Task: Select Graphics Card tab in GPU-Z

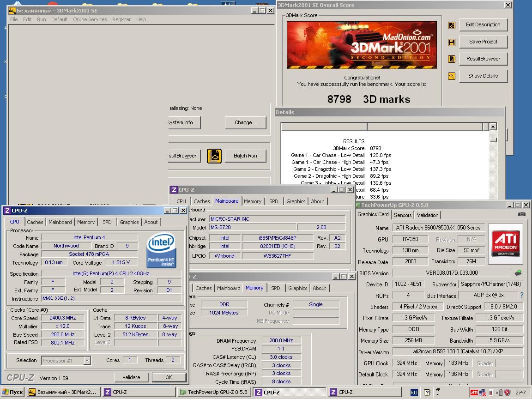Action: pos(373,214)
